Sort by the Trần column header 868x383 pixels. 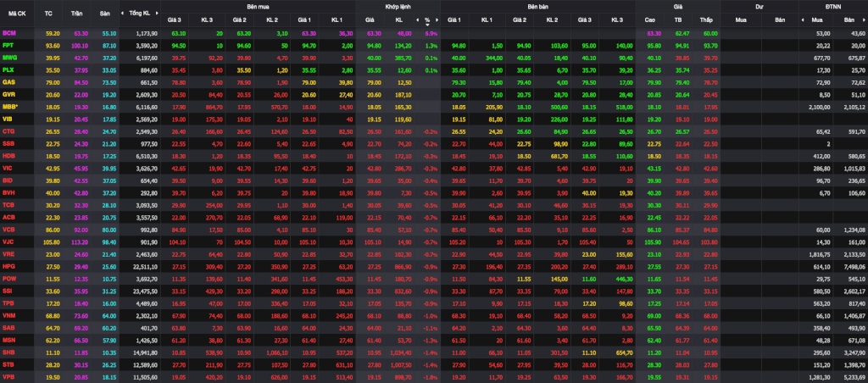pos(76,13)
